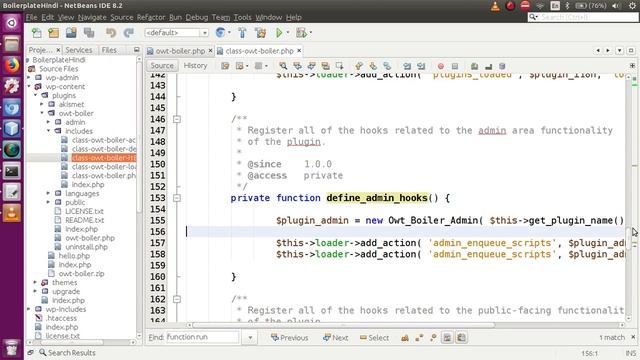Click the Uncomment icon in editor toolbar

tap(488, 66)
